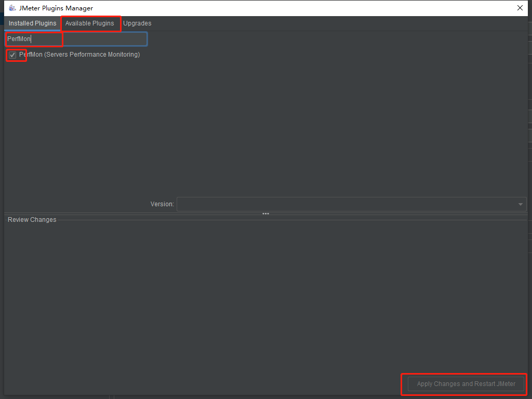Open the Upgrades tab
Image resolution: width=532 pixels, height=399 pixels.
click(137, 23)
